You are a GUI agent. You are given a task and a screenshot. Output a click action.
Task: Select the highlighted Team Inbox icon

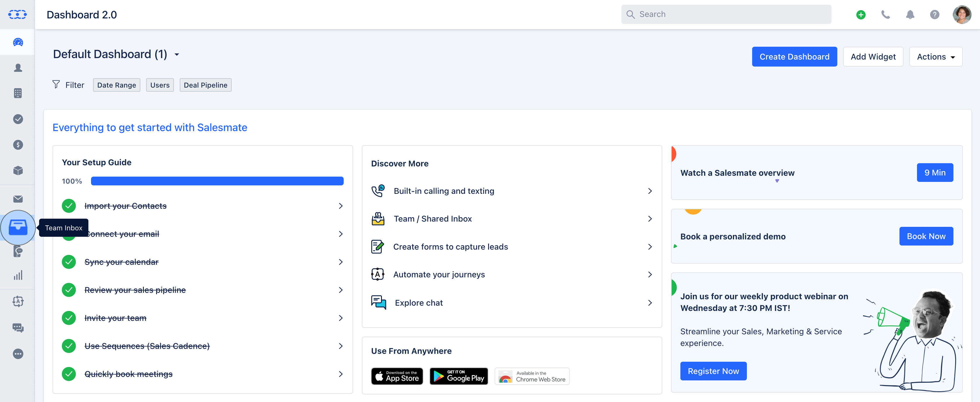(x=18, y=228)
